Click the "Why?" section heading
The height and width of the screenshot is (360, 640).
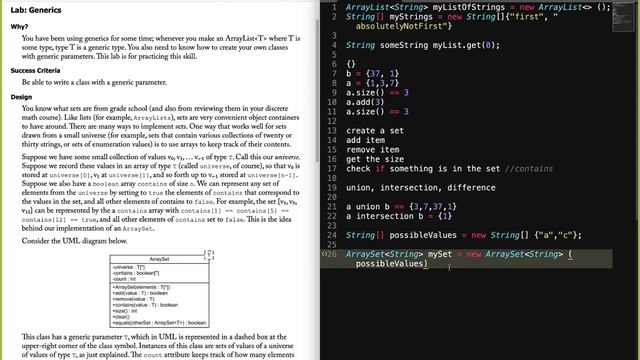[19, 27]
